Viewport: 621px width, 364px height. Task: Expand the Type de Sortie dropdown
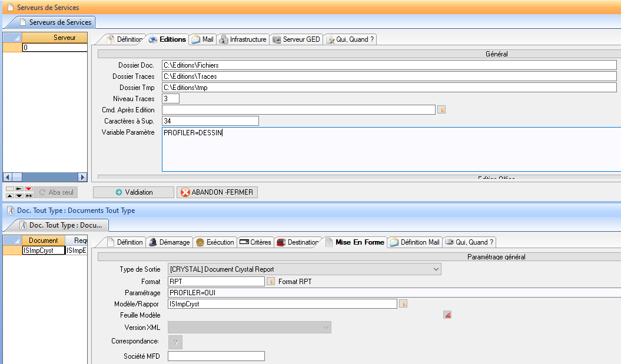click(436, 269)
